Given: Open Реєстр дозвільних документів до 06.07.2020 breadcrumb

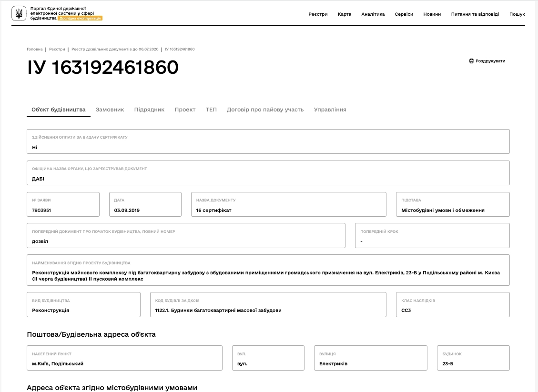Looking at the screenshot, I should click(115, 49).
